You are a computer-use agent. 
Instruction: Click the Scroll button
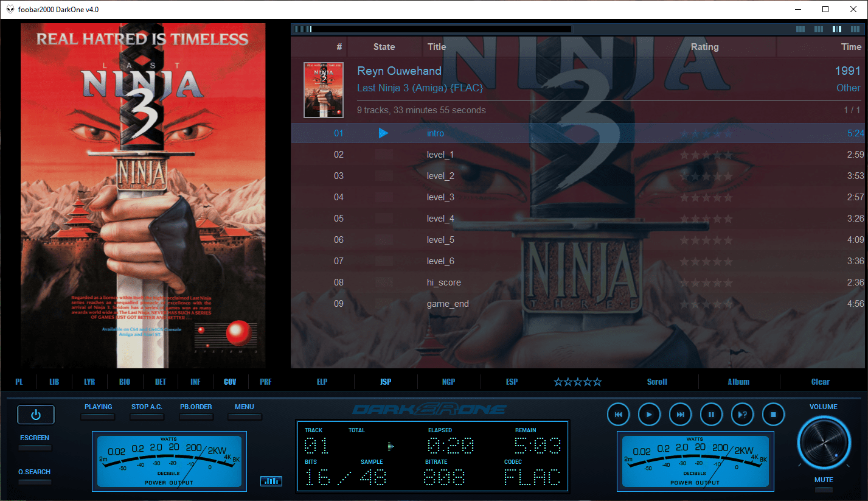click(x=657, y=382)
